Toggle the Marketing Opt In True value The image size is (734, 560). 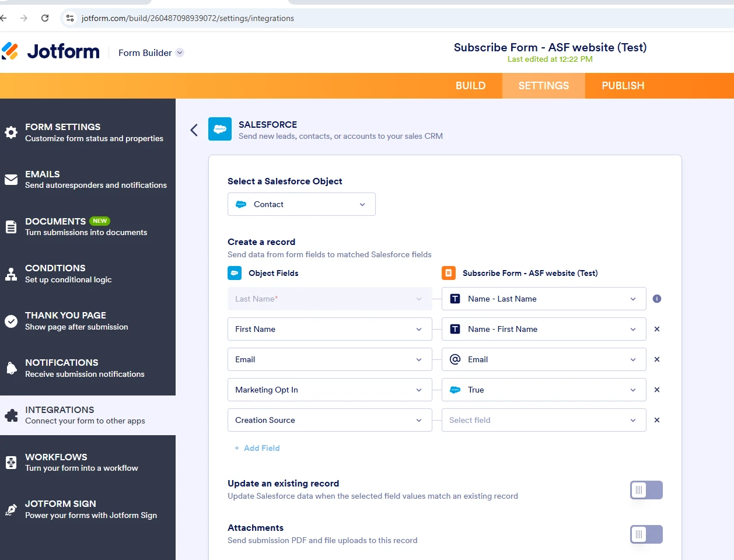click(x=543, y=390)
